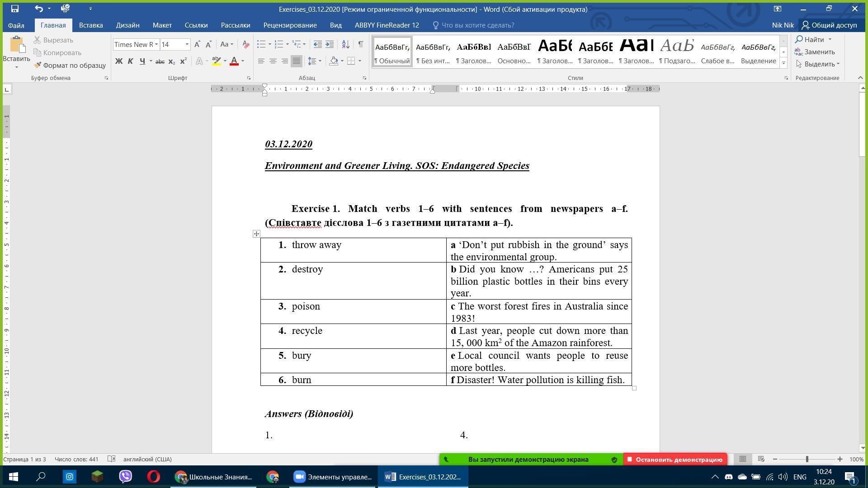Toggle bold formatting (Ж)
868x488 pixels.
119,61
